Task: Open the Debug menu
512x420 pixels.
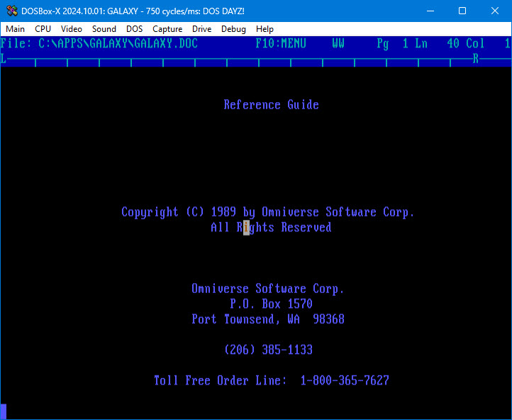Action: 233,29
